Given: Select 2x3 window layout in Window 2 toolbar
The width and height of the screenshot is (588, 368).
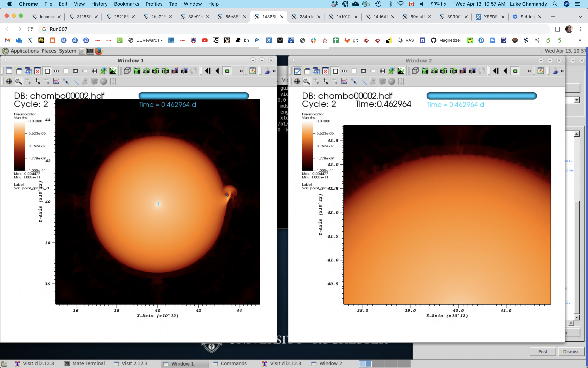Looking at the screenshot, I should pos(363,71).
